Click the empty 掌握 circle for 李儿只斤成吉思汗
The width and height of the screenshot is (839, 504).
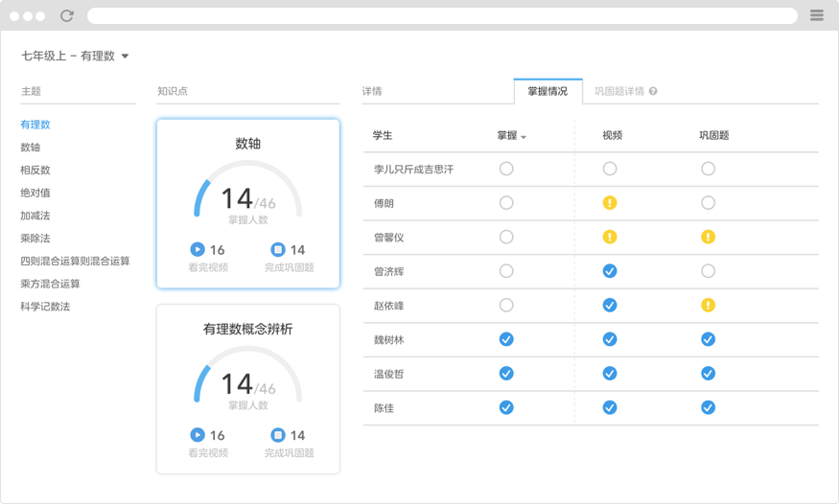506,169
